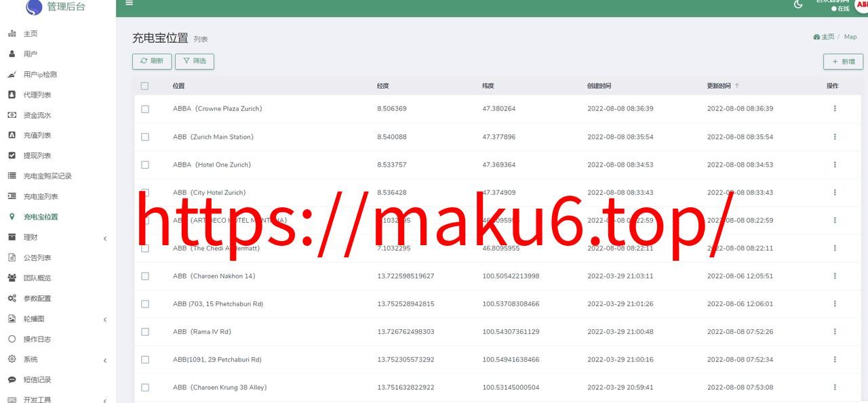Click the 100.53708308466 latitude cell
The image size is (868, 403).
click(511, 304)
